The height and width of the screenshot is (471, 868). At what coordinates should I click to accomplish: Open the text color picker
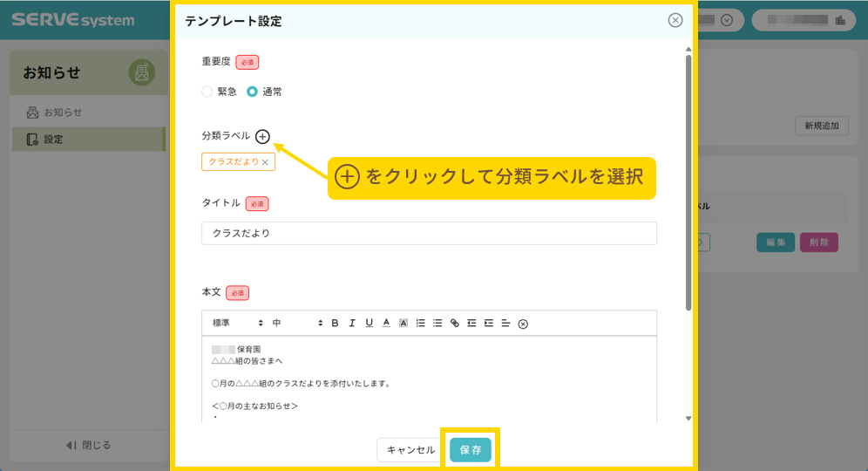(x=386, y=324)
